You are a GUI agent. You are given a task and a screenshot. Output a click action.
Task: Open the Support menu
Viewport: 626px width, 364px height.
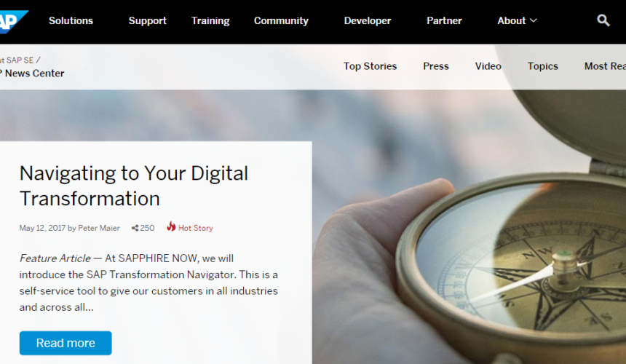147,21
